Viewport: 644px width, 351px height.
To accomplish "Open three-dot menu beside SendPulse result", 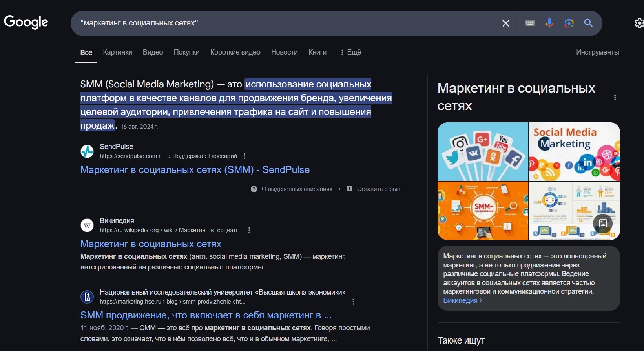I will pyautogui.click(x=244, y=156).
